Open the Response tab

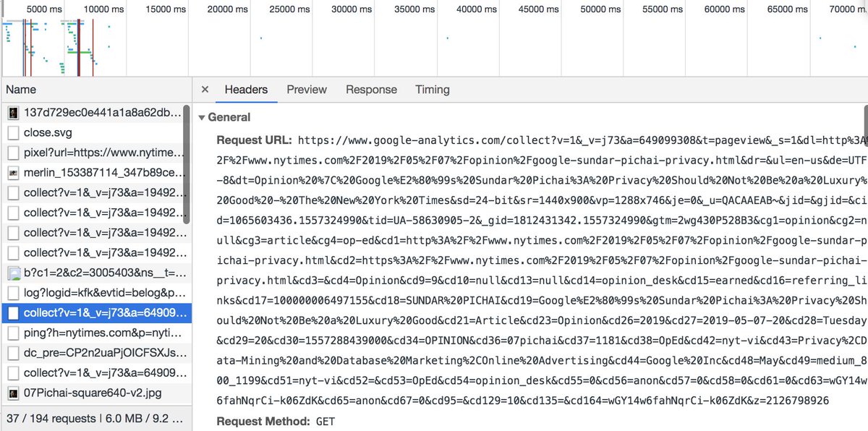tap(371, 90)
